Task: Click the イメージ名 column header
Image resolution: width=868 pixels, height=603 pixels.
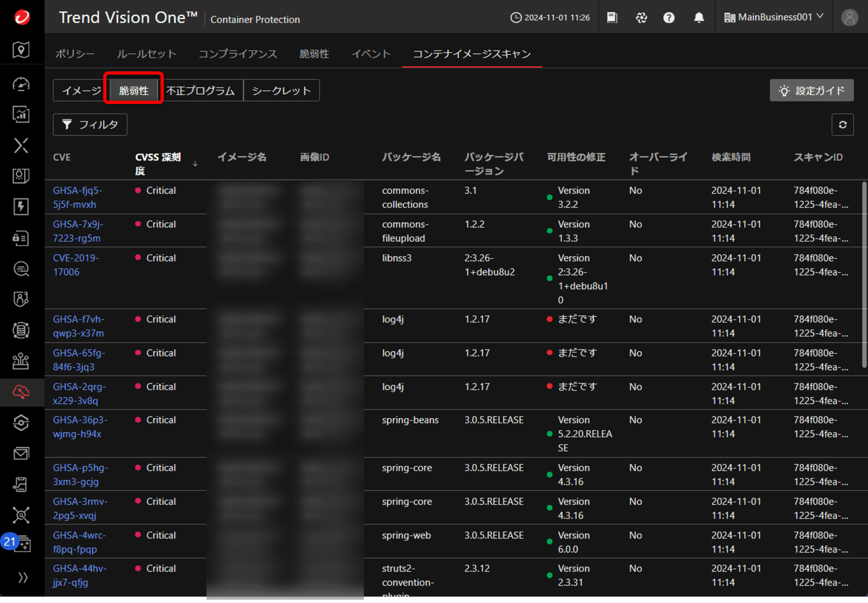Action: [x=242, y=157]
